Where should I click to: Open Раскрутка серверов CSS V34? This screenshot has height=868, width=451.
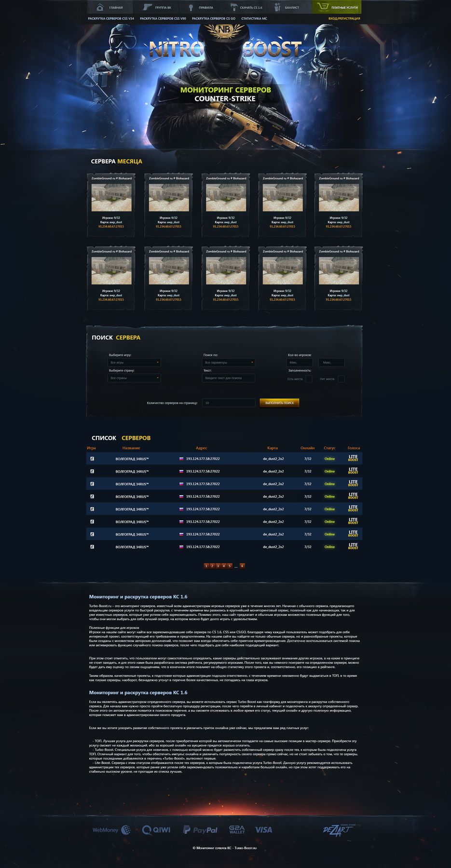coord(111,18)
